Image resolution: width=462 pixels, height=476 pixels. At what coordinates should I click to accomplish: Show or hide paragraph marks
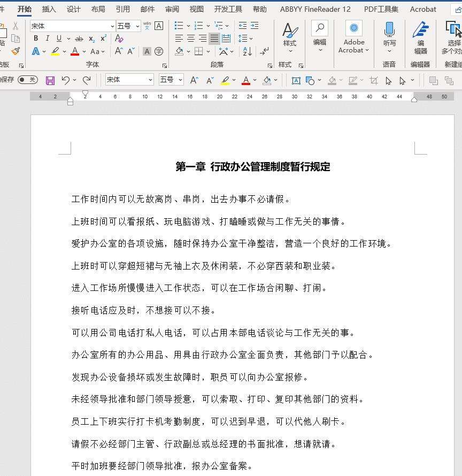tap(264, 51)
